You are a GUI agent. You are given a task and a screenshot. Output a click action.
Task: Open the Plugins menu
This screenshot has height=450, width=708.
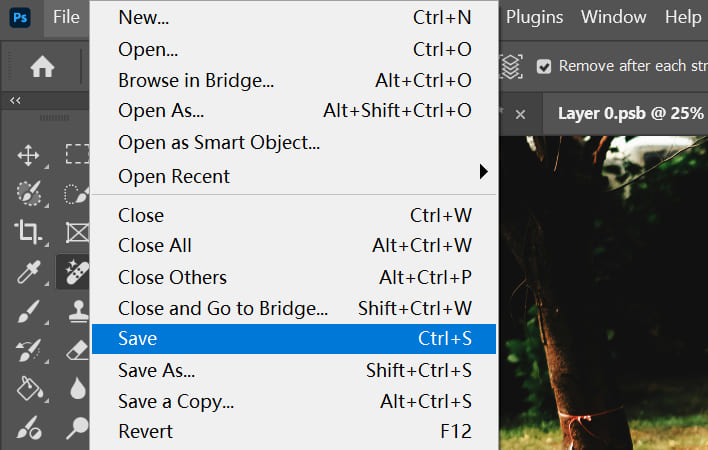534,17
